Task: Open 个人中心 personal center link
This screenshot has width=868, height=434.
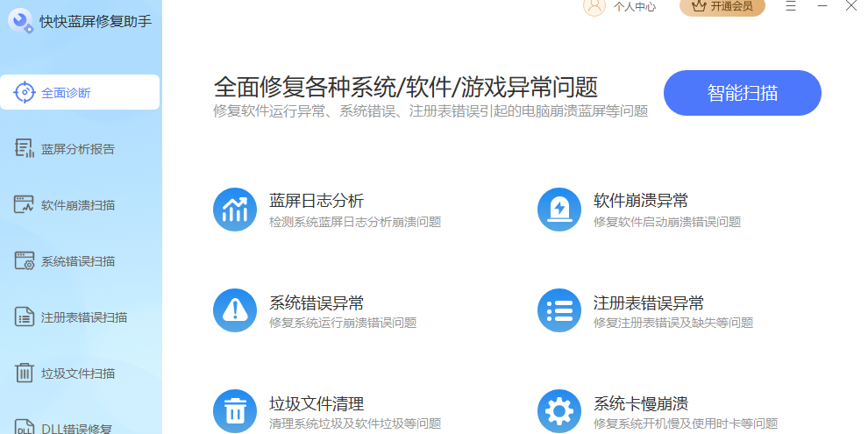Action: click(x=634, y=6)
